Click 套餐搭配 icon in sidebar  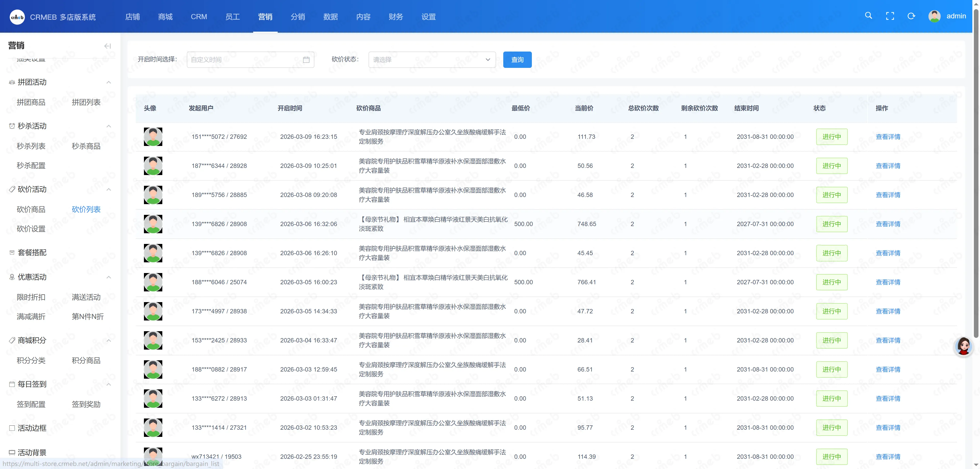tap(12, 253)
